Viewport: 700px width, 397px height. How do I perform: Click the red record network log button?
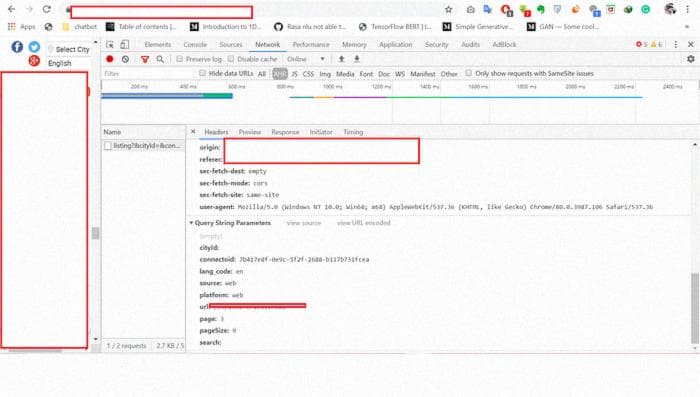110,59
